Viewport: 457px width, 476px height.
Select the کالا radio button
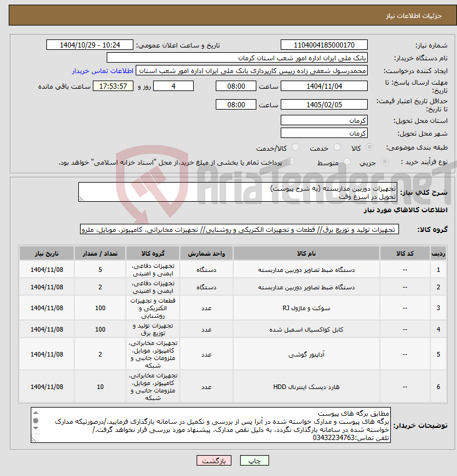369,147
